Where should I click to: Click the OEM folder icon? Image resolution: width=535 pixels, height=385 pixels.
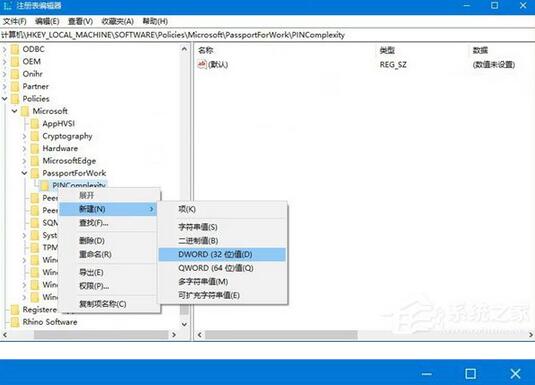click(x=15, y=62)
